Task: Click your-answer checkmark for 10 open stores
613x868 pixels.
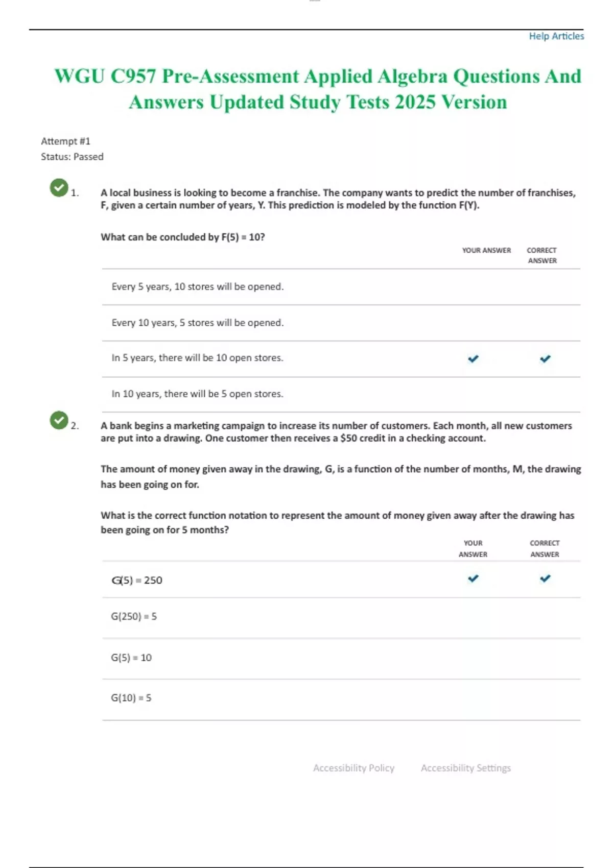Action: pyautogui.click(x=473, y=358)
